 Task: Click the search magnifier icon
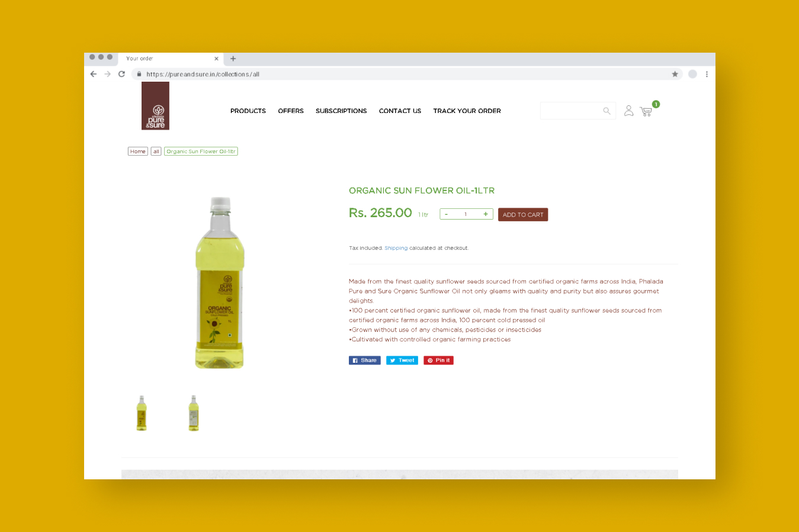607,111
